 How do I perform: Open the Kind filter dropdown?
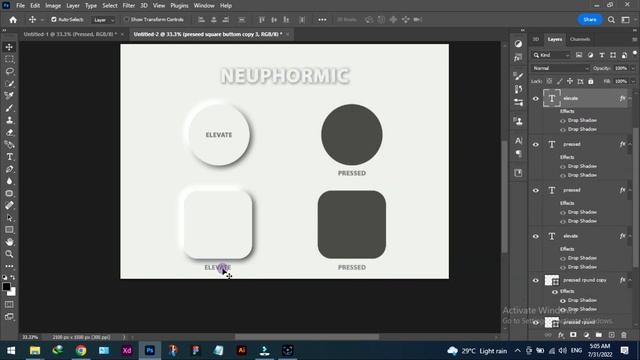(x=551, y=55)
